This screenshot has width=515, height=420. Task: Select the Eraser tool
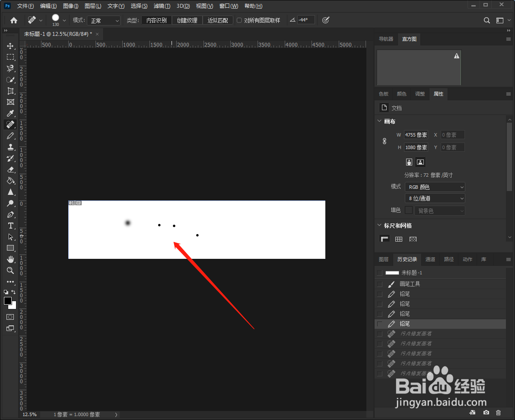(x=10, y=169)
